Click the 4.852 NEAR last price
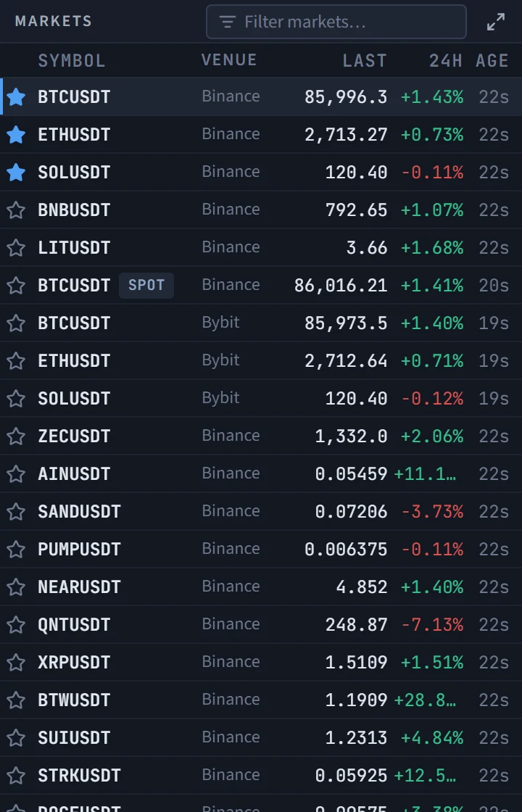 click(362, 587)
